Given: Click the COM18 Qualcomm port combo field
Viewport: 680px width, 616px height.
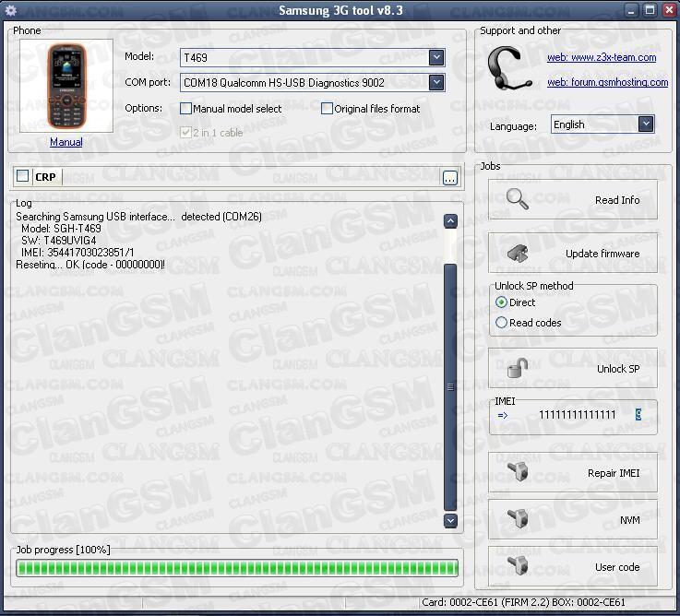Looking at the screenshot, I should click(x=312, y=82).
